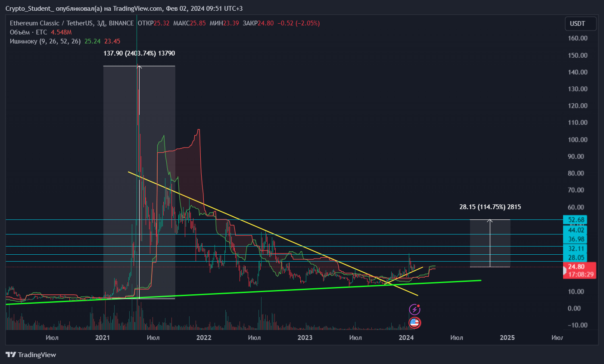This screenshot has height=364, width=604.
Task: Select the Ишимоку (9, 26, 52, 26) indicator legend
Action: click(x=45, y=41)
